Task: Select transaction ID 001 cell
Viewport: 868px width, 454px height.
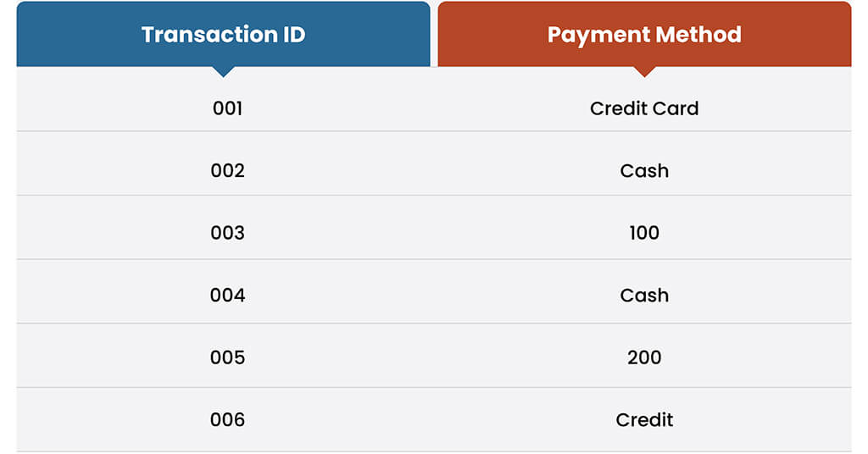Action: click(227, 108)
